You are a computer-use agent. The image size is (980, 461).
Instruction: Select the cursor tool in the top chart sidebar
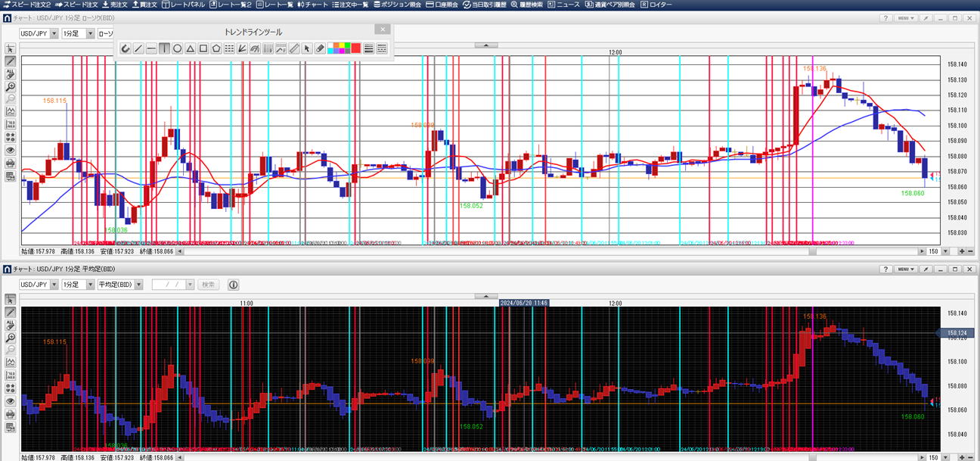click(11, 48)
